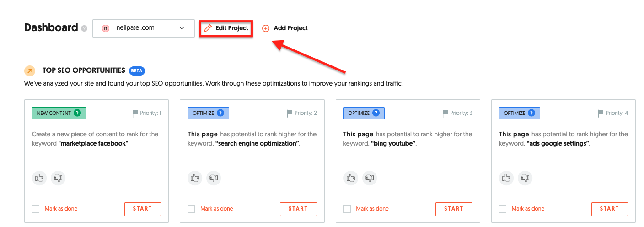Click thumbs up on marketplace facebook card
The width and height of the screenshot is (644, 227).
39,178
